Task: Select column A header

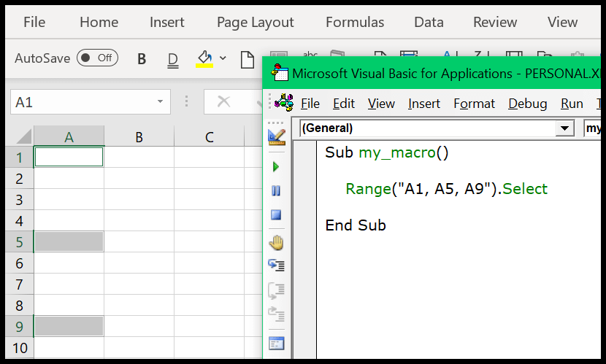Action: [x=69, y=136]
